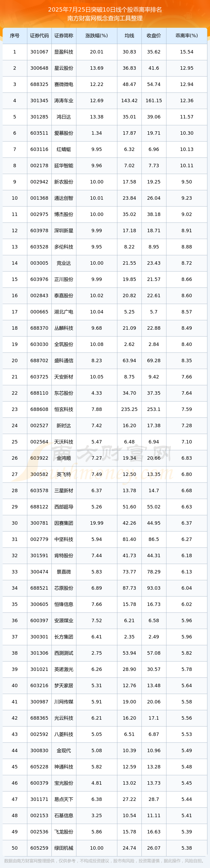
Task: Select stock name 多伦科技
Action: [64, 247]
